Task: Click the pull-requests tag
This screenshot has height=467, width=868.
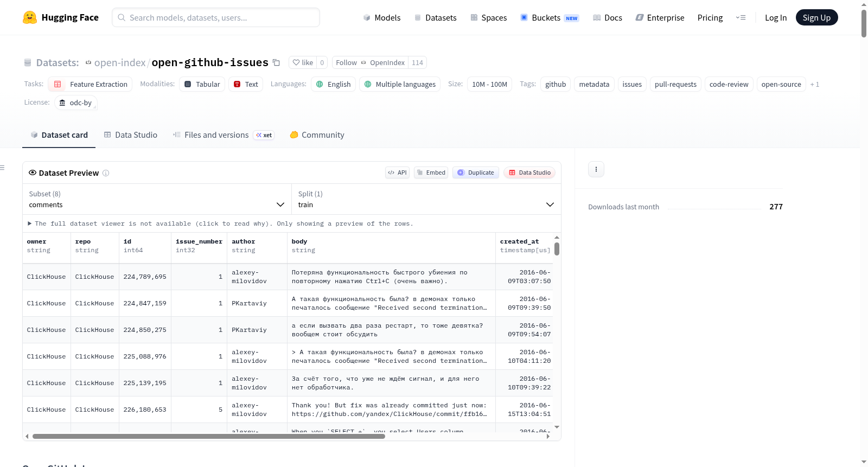Action: pyautogui.click(x=675, y=84)
